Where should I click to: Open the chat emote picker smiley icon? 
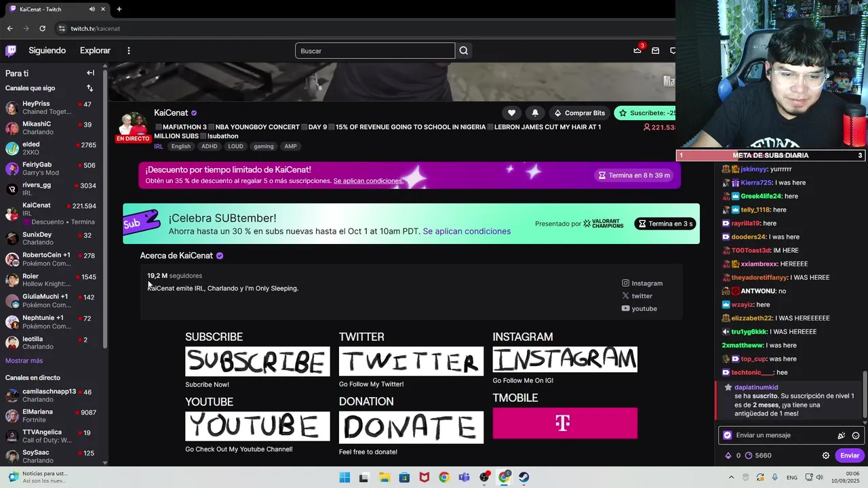[x=856, y=435]
